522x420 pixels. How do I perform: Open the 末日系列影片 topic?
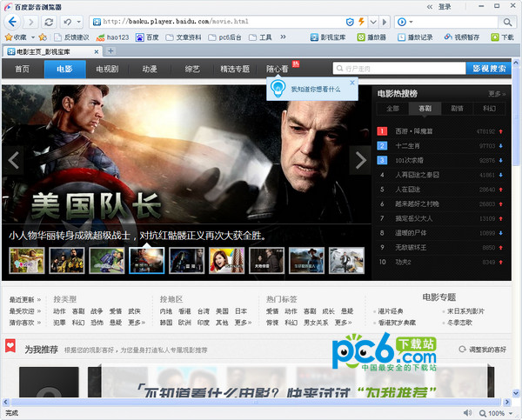pyautogui.click(x=465, y=311)
